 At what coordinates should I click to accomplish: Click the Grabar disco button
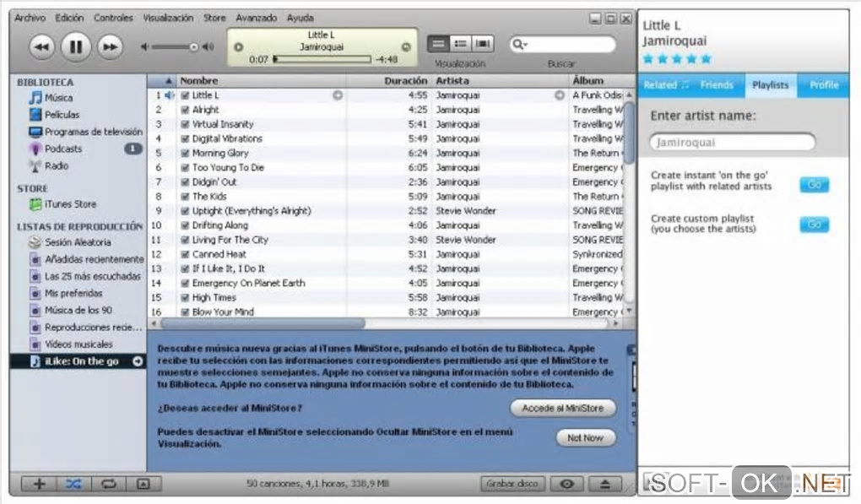[512, 485]
